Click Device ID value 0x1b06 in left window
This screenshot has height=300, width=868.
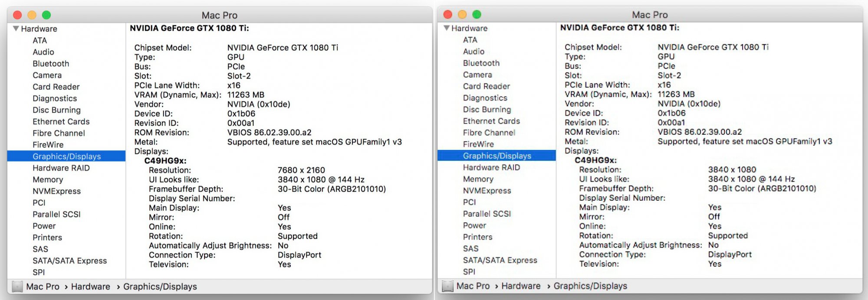pos(241,114)
